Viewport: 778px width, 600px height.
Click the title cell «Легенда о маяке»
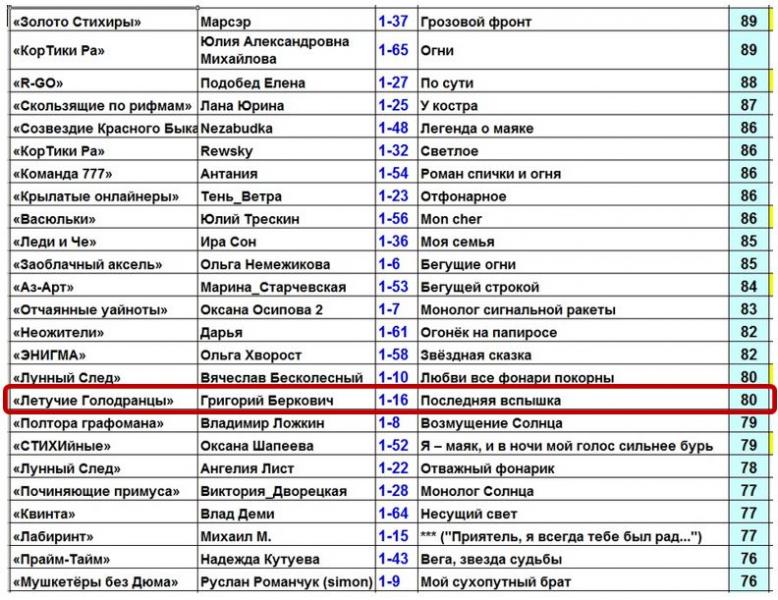coord(476,128)
